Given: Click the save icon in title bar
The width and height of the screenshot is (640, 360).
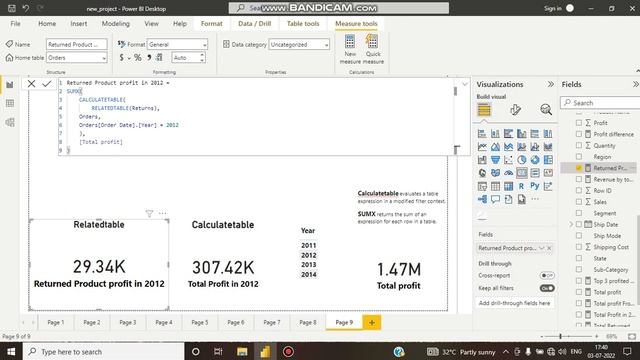Looking at the screenshot, I should [11, 8].
